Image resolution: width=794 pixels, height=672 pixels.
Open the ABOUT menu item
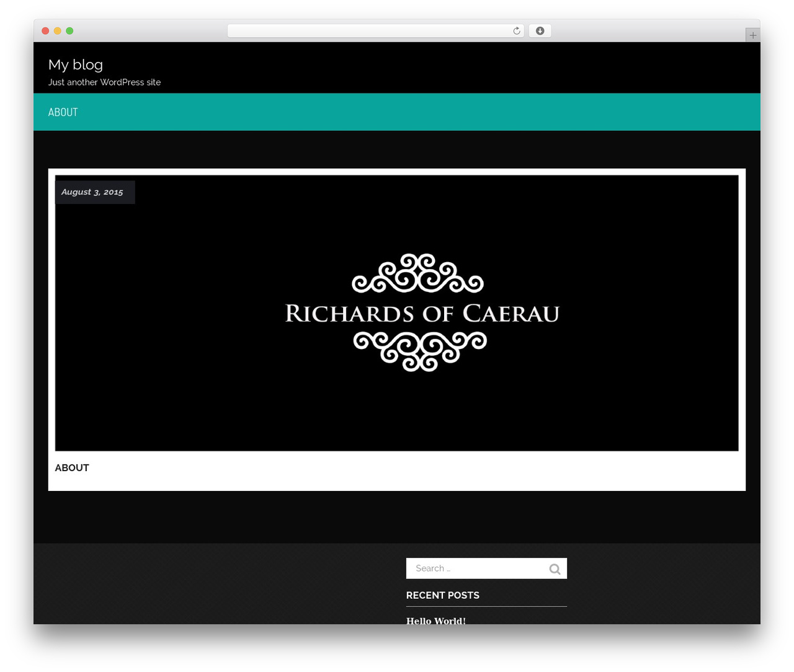pos(63,112)
